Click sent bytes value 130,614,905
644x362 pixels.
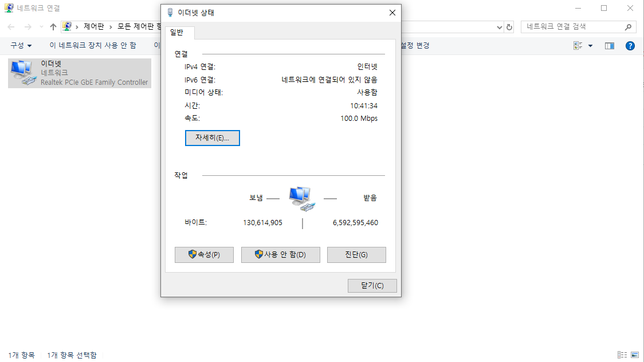[262, 222]
